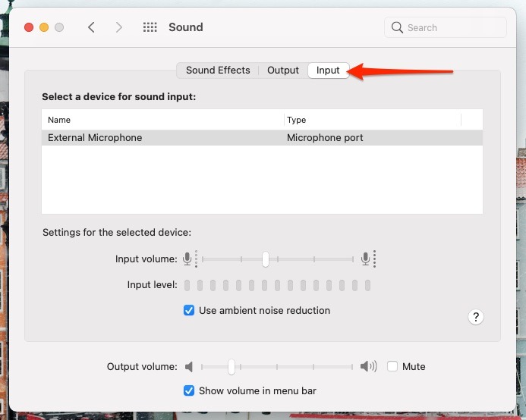Image resolution: width=526 pixels, height=420 pixels.
Task: Click the quiet speaker icon beside Output volume
Action: (189, 367)
